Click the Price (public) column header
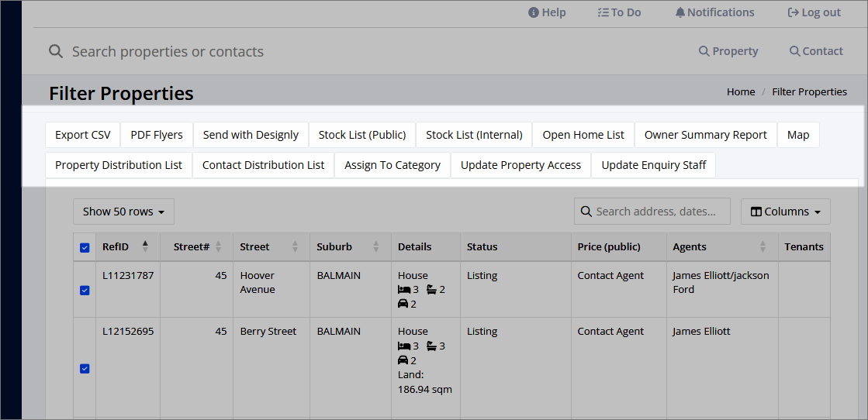The width and height of the screenshot is (868, 420). (619, 246)
